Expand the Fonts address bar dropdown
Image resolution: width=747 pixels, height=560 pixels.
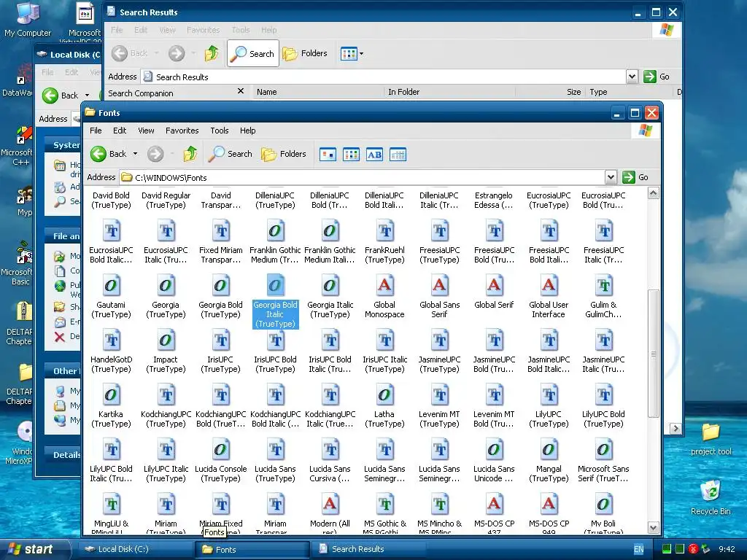[611, 177]
